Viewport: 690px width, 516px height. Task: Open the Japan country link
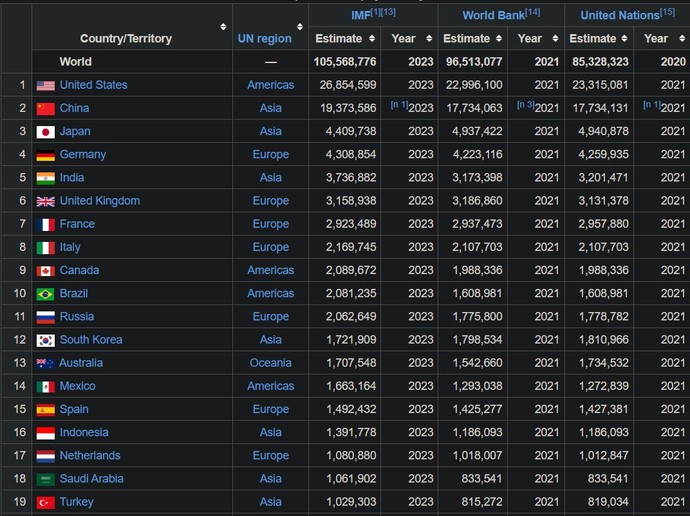pyautogui.click(x=75, y=132)
